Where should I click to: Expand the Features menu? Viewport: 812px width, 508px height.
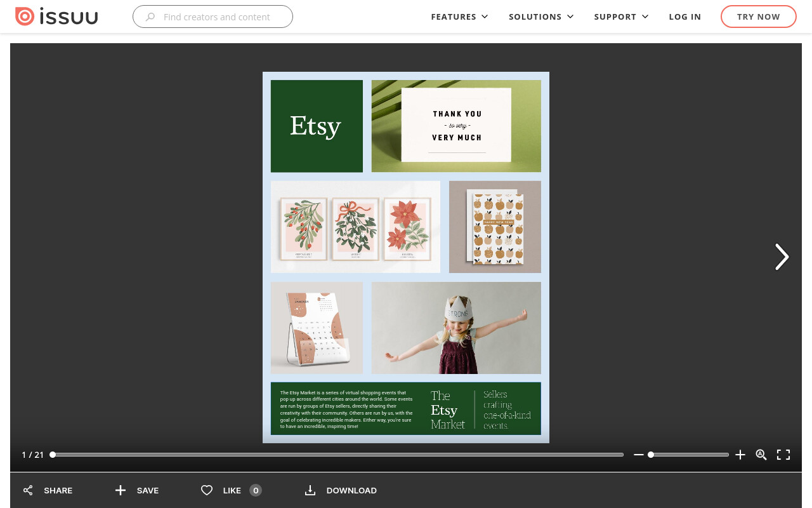459,17
